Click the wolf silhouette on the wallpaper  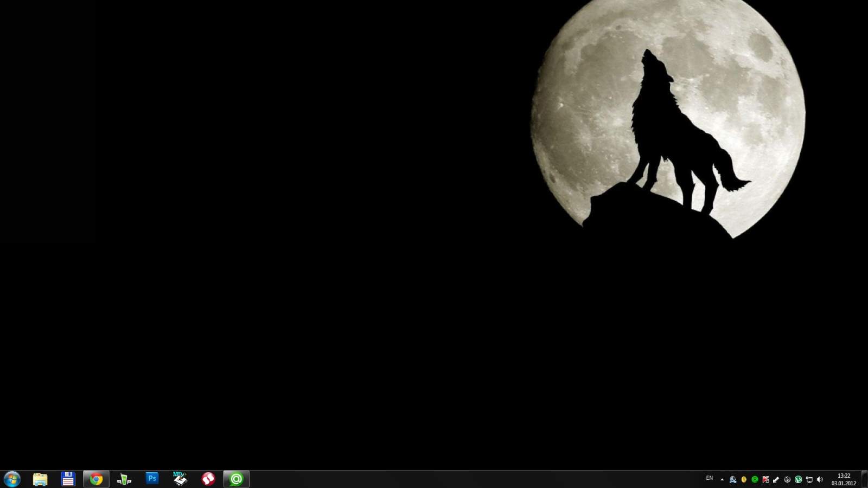click(x=667, y=130)
